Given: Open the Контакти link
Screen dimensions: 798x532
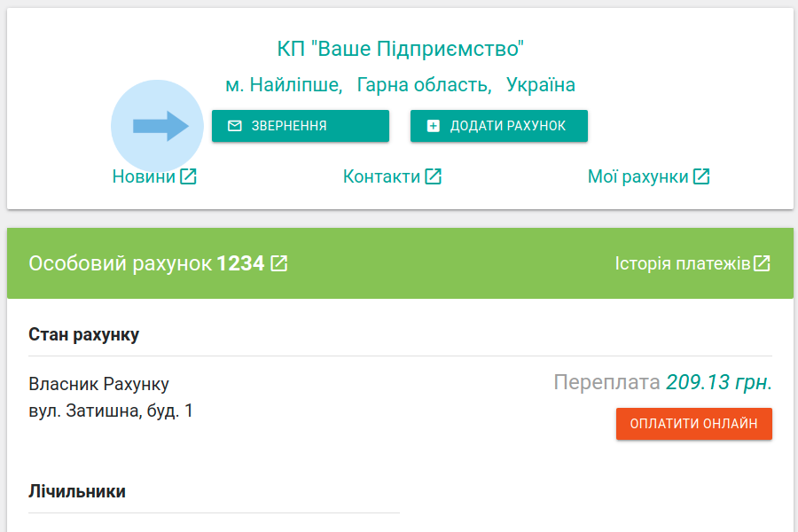Looking at the screenshot, I should [x=381, y=176].
